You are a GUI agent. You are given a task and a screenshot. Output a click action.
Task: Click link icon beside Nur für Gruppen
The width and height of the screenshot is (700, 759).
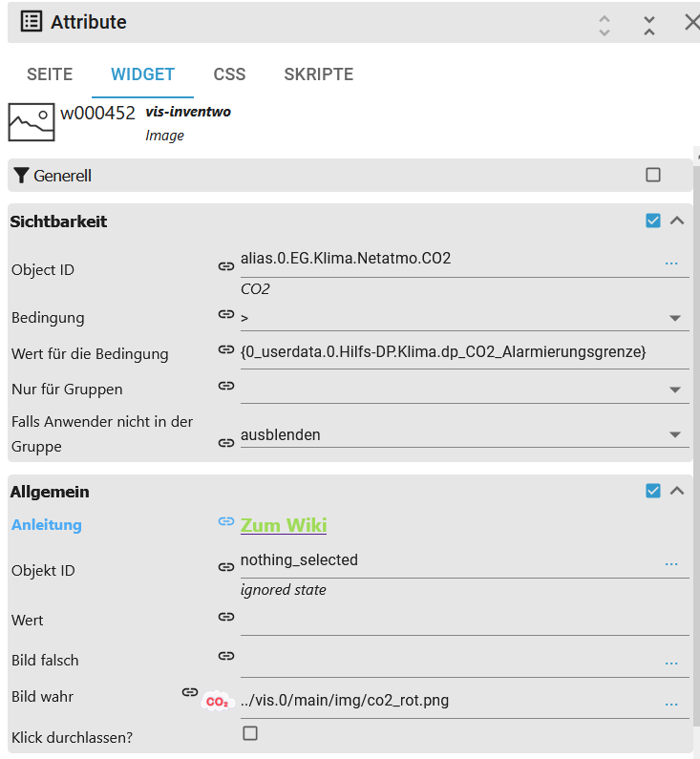pos(226,386)
